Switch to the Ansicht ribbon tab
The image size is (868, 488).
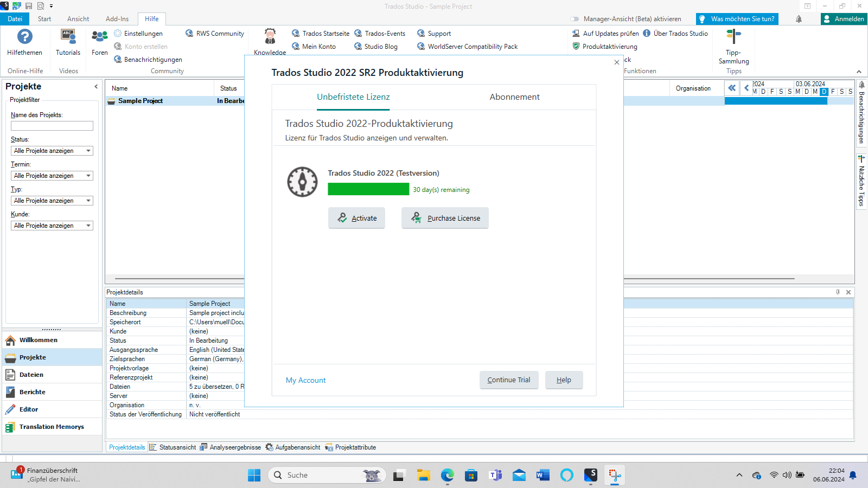point(78,19)
